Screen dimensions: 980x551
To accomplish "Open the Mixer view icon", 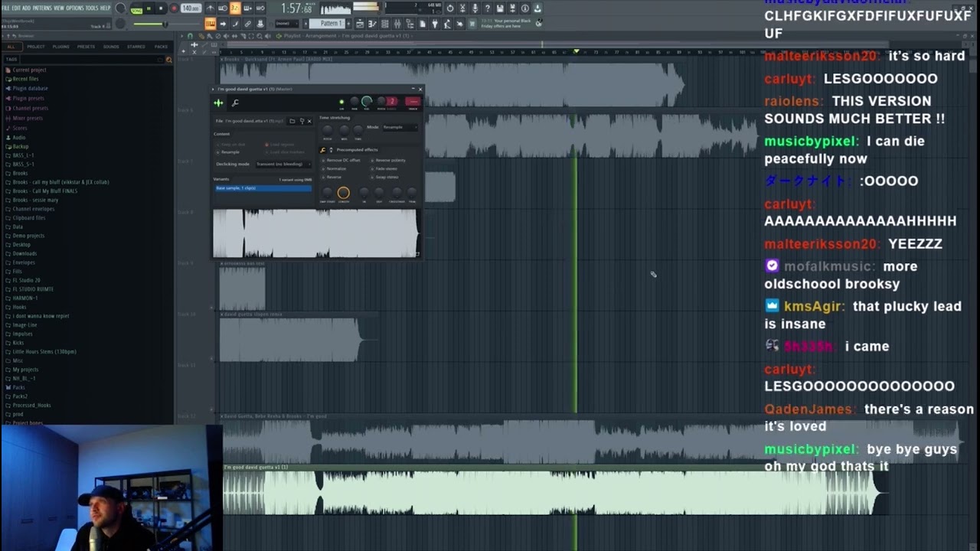I will pyautogui.click(x=397, y=23).
